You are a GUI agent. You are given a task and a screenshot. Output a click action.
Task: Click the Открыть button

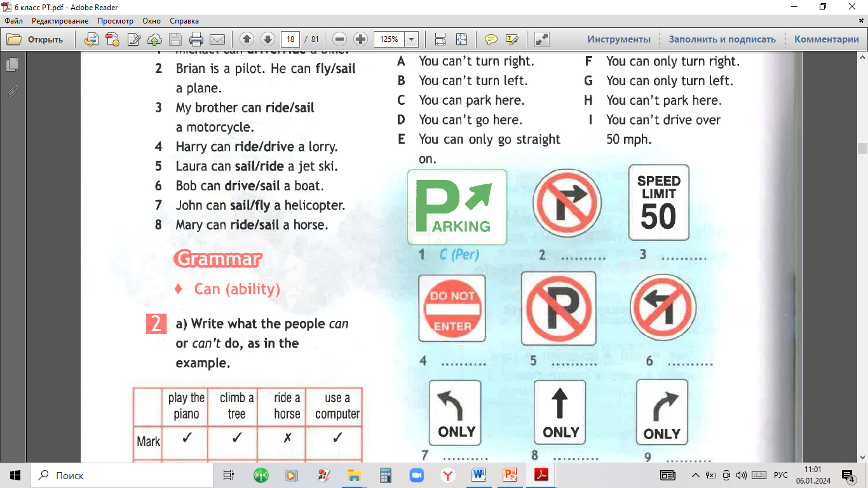pos(36,39)
